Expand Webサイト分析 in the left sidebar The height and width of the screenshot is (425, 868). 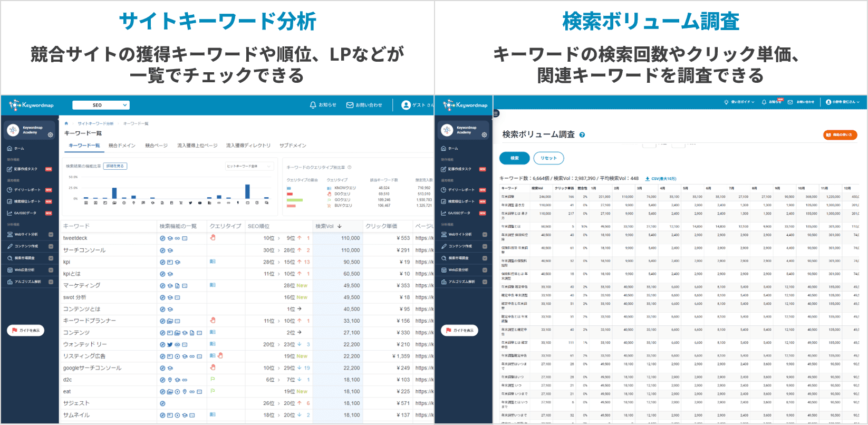(x=51, y=235)
